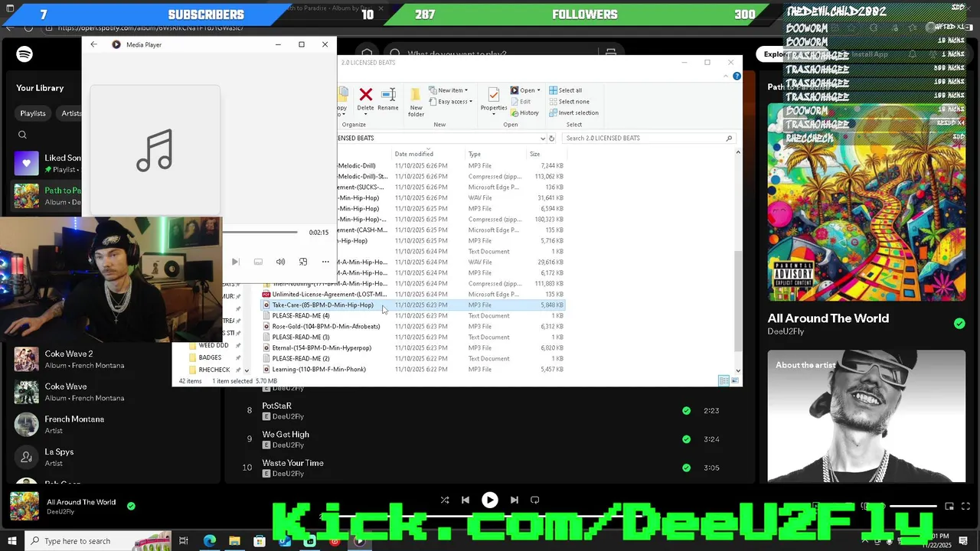The image size is (980, 551).
Task: Open Spotify library search magnifier
Action: 22,135
